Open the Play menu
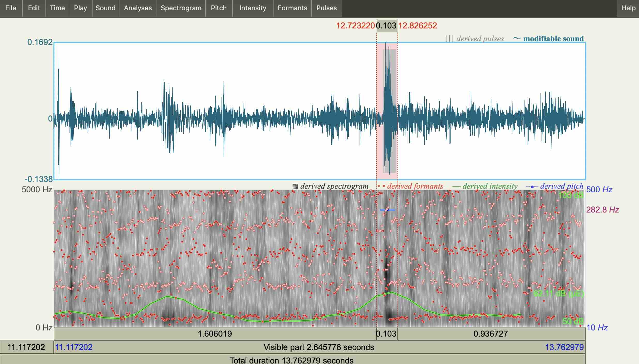This screenshot has width=639, height=364. tap(80, 8)
